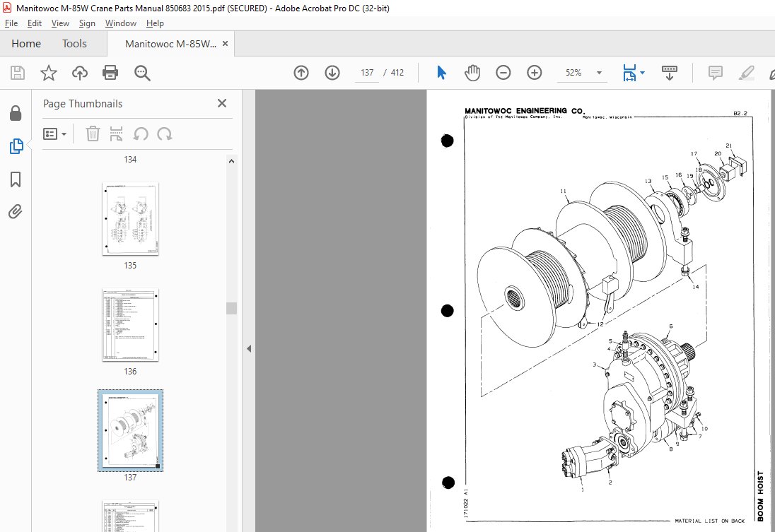Rotate pages counterclockwise icon

coord(141,134)
